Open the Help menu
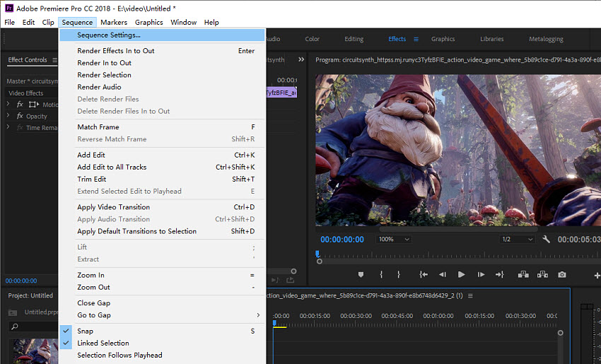 (211, 22)
